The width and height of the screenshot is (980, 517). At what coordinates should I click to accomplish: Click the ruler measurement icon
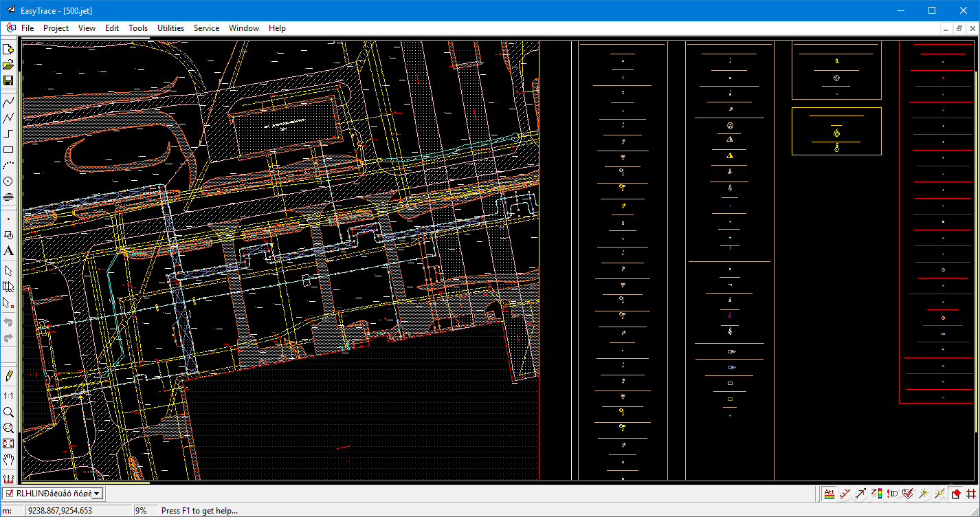coord(8,478)
